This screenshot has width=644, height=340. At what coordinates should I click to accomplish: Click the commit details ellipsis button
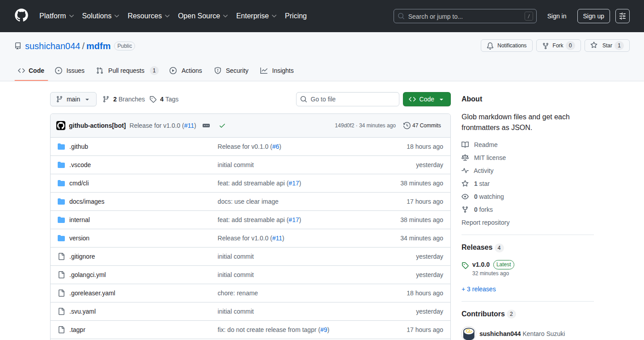[x=206, y=126]
